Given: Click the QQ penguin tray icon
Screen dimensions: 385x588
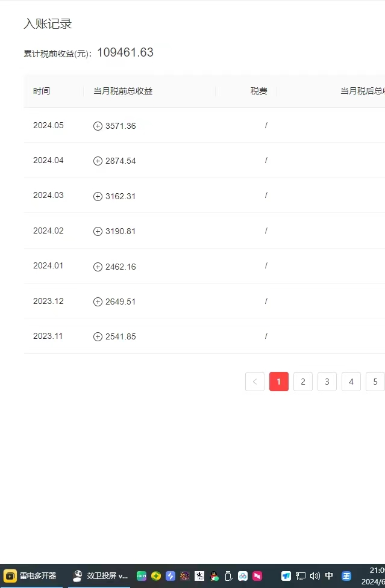Looking at the screenshot, I should pyautogui.click(x=214, y=576).
